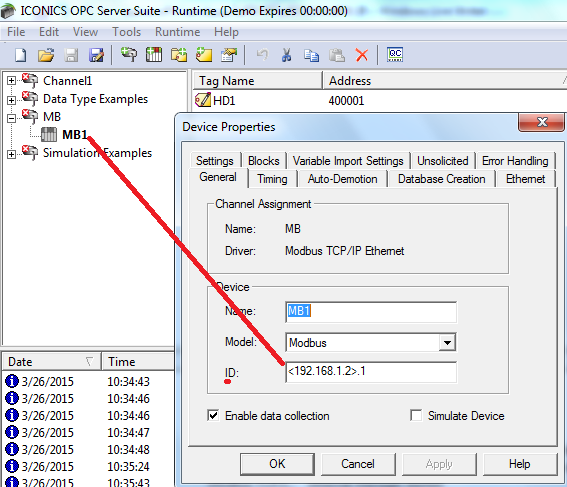This screenshot has width=567, height=487.
Task: Click the Cut scissors icon
Action: 286,55
